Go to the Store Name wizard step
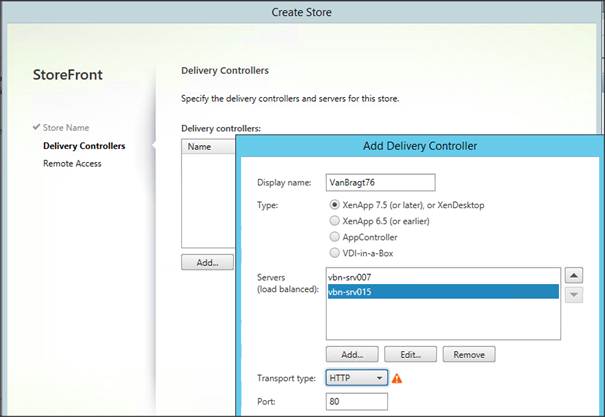 (x=66, y=128)
